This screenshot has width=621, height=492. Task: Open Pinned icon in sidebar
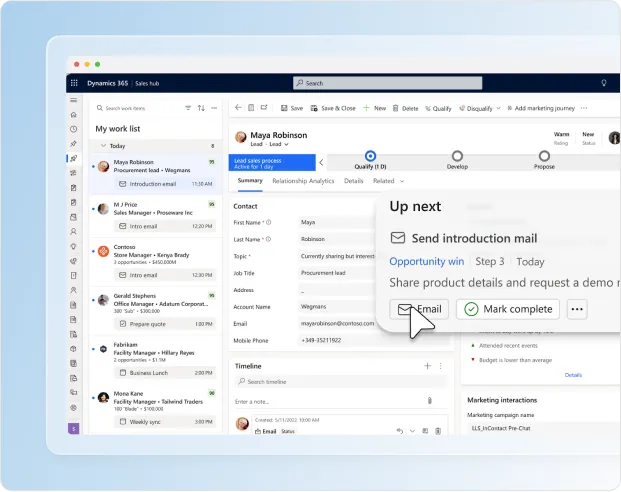pyautogui.click(x=74, y=144)
